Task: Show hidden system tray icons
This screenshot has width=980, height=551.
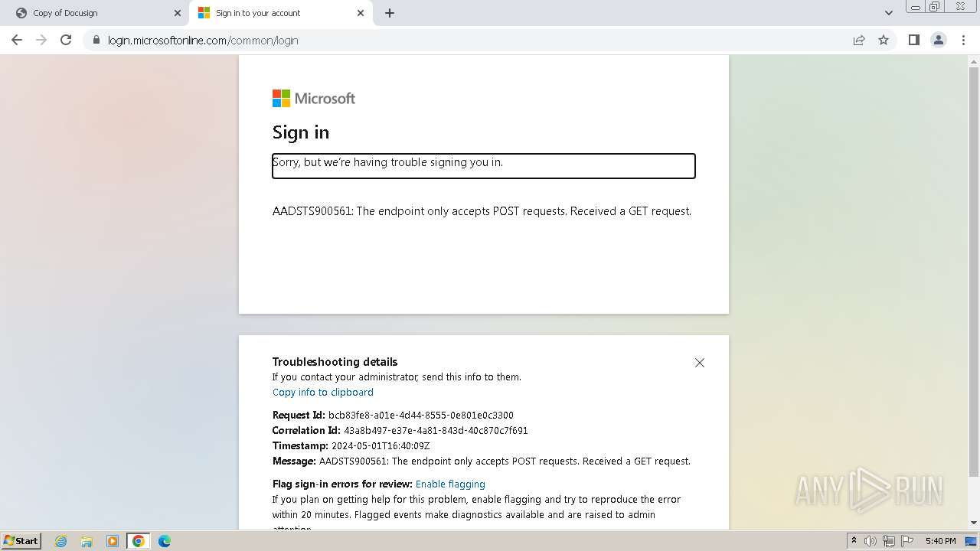Action: point(854,541)
